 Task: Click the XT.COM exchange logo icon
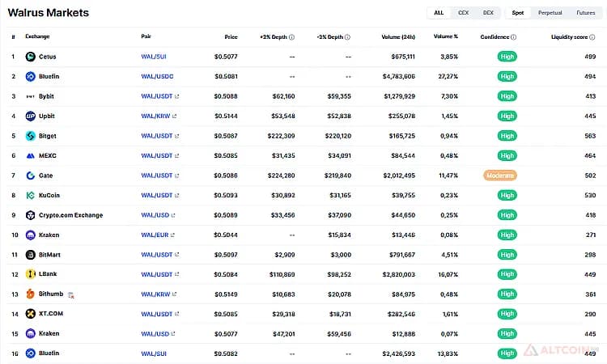pos(30,314)
